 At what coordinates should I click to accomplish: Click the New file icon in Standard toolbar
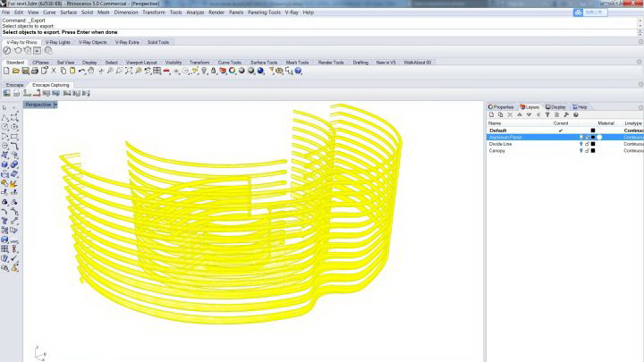click(6, 71)
